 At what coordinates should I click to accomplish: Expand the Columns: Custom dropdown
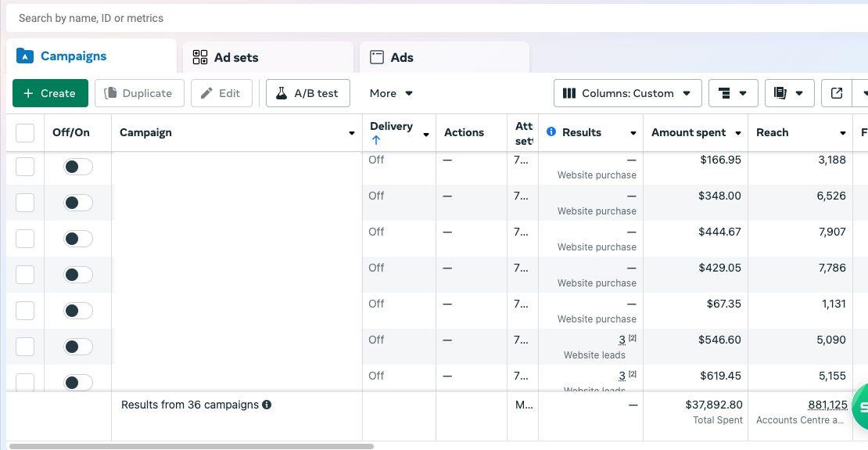[627, 93]
